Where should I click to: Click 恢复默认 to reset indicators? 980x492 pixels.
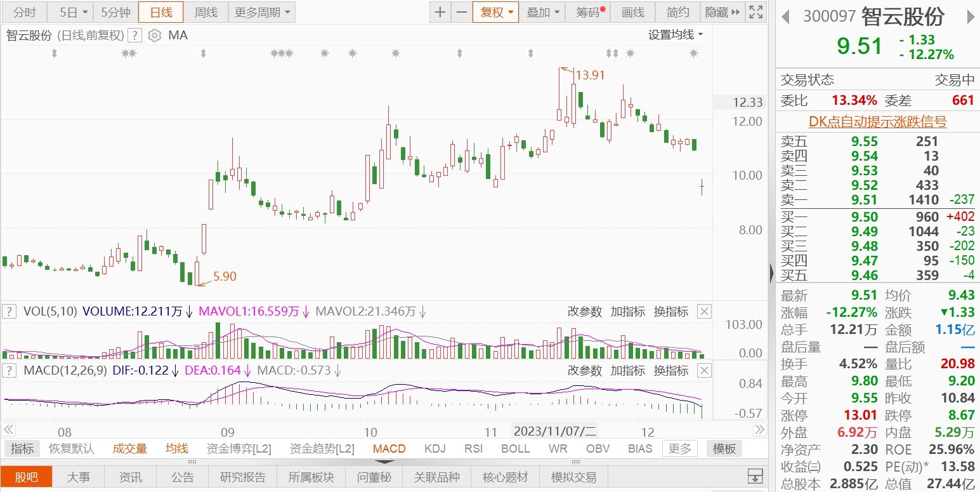point(72,449)
